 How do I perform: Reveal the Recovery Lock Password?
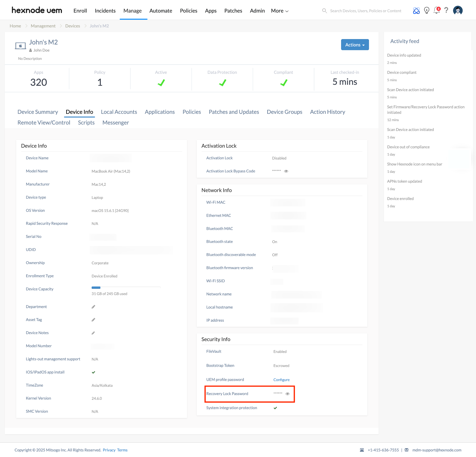pos(288,394)
